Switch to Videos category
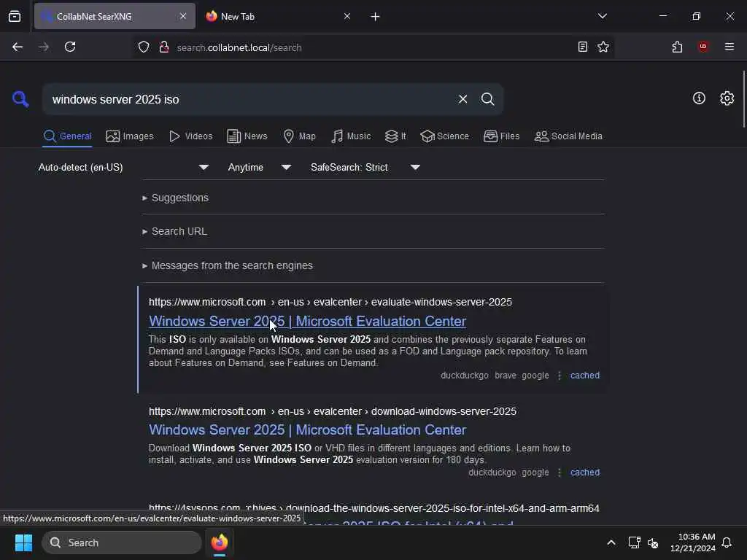 point(190,136)
